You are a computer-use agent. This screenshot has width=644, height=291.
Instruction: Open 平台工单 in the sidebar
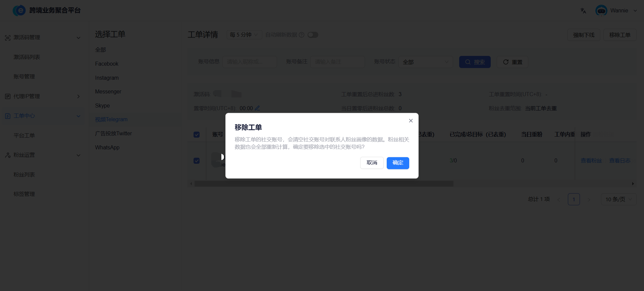click(x=24, y=135)
